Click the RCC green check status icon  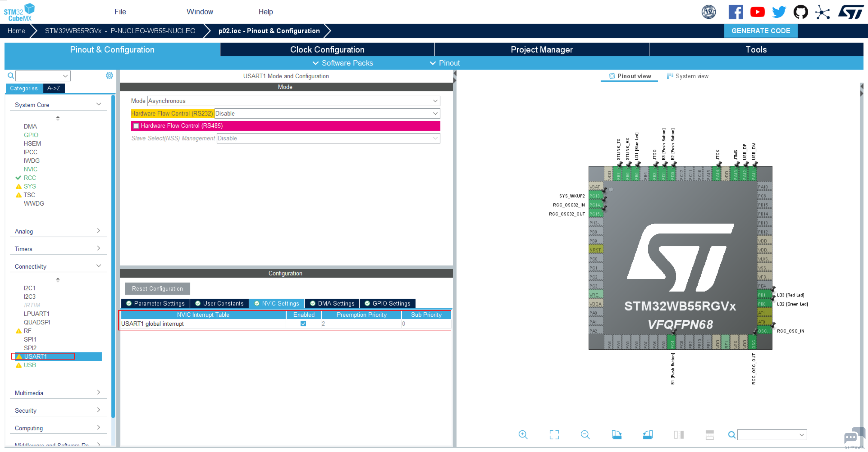(x=18, y=178)
